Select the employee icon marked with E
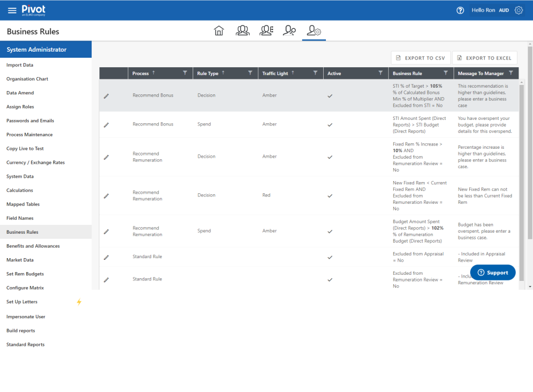 pos(266,31)
